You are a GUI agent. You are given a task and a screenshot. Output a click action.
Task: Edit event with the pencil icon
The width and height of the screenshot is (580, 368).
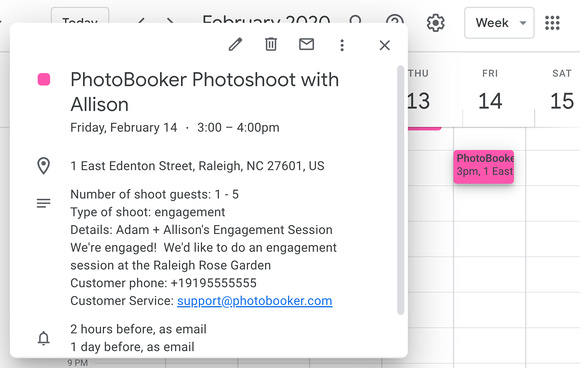235,45
